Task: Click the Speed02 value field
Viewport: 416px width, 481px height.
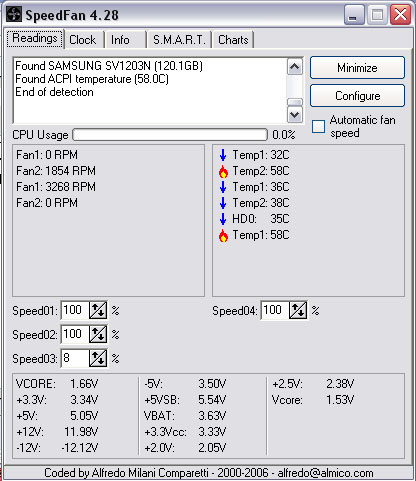Action: [x=75, y=334]
